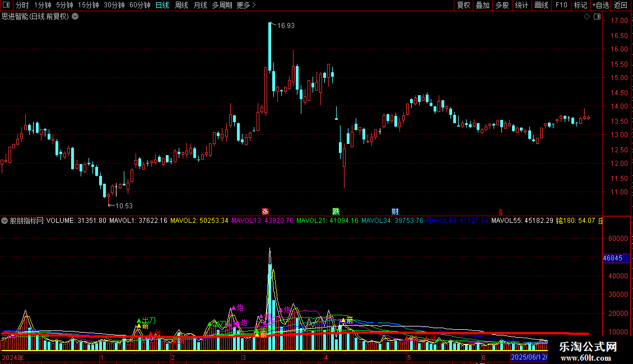Open the 股朋指标网 indicator round arrow
The image size is (633, 364).
[x=4, y=221]
